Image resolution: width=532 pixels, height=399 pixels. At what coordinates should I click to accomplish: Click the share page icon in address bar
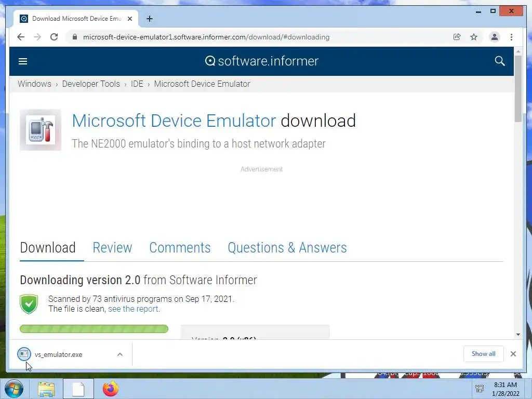tap(457, 37)
